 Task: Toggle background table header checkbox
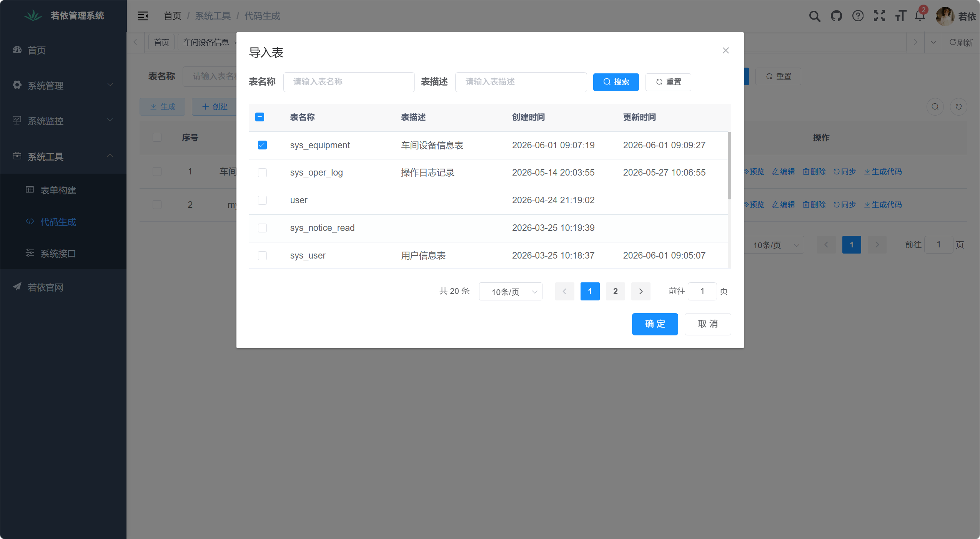coord(157,138)
